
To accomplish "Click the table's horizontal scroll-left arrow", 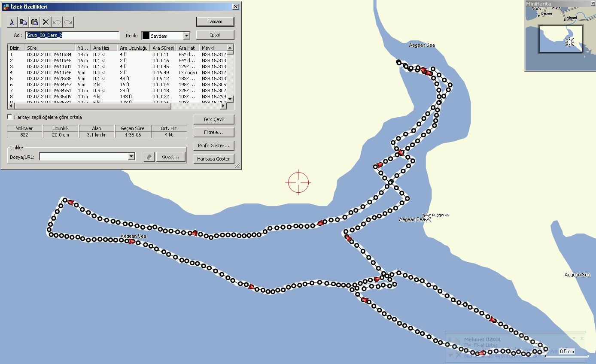I will 11,106.
